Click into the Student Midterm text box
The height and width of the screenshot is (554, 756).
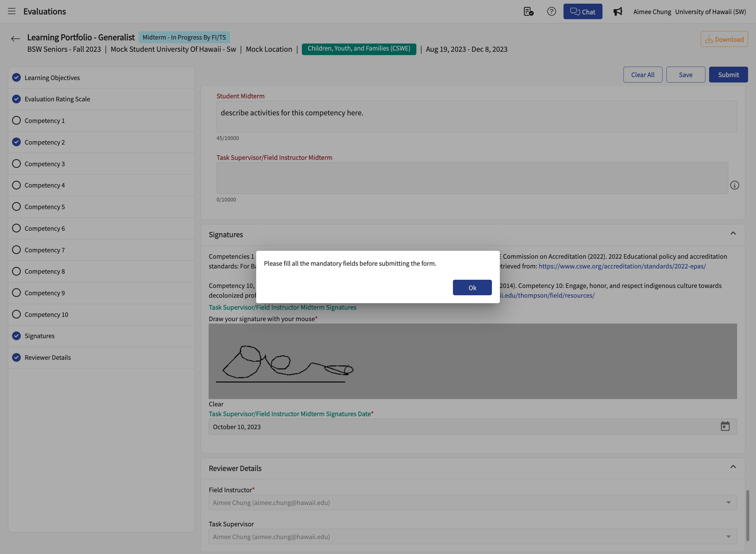(476, 116)
